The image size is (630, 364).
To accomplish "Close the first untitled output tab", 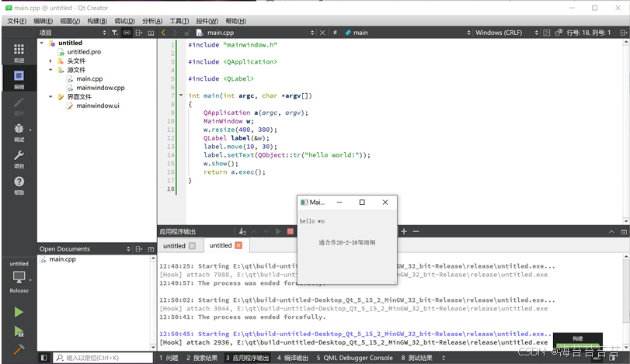I will [193, 245].
